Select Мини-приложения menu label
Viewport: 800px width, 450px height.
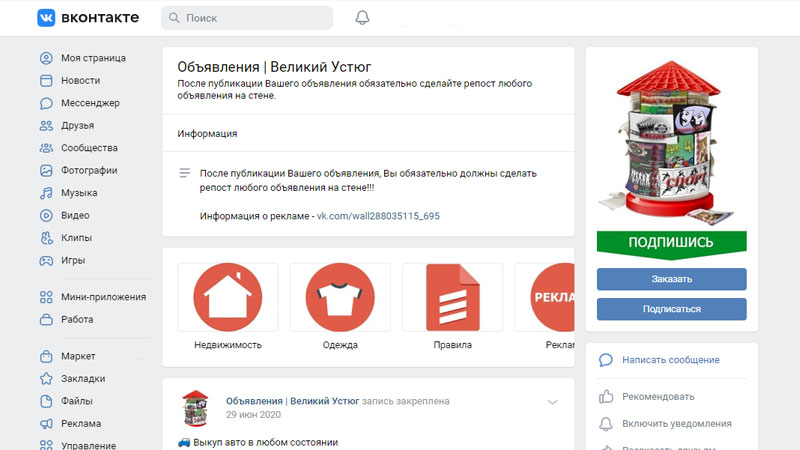point(104,297)
